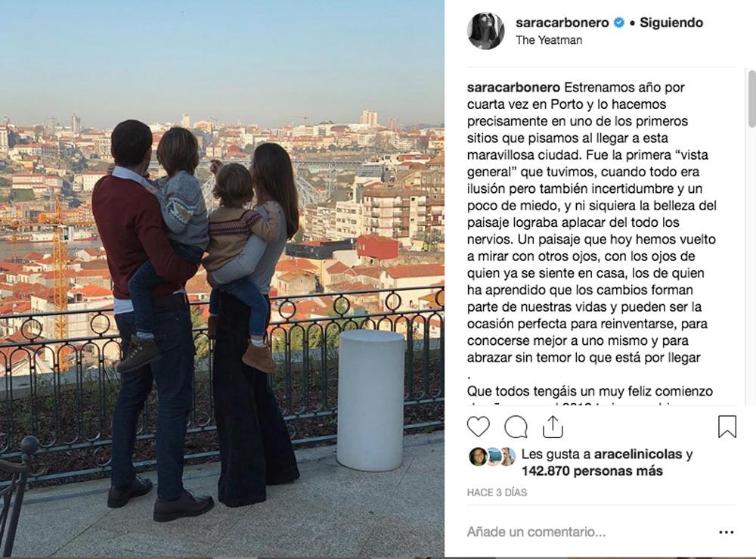Click the caption scrollbar thumb
This screenshot has height=559, width=756.
[751, 99]
